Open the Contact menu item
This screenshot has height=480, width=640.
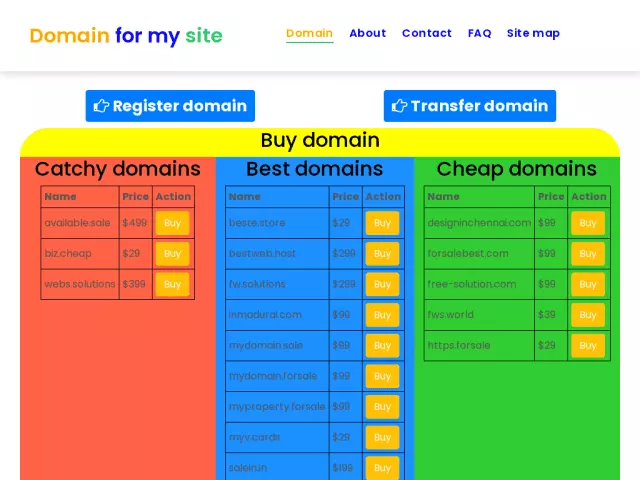pyautogui.click(x=426, y=33)
